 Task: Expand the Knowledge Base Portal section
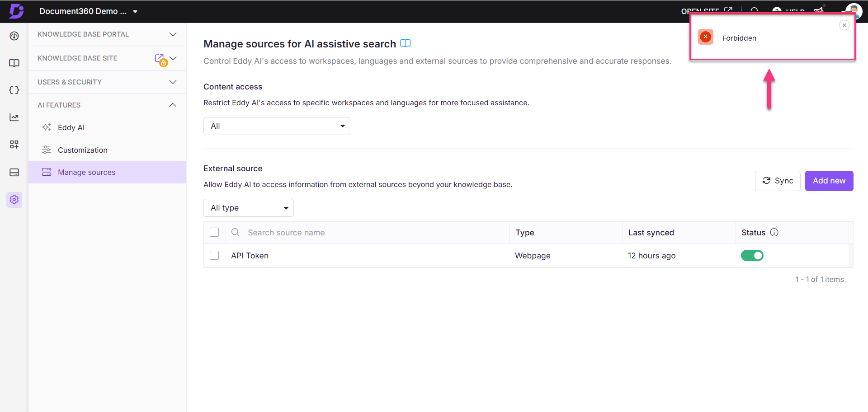tap(107, 34)
